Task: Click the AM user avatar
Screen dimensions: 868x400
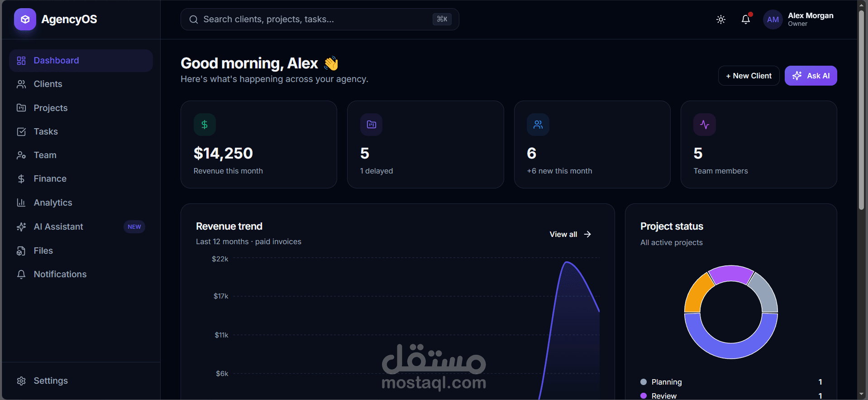Action: pos(773,19)
